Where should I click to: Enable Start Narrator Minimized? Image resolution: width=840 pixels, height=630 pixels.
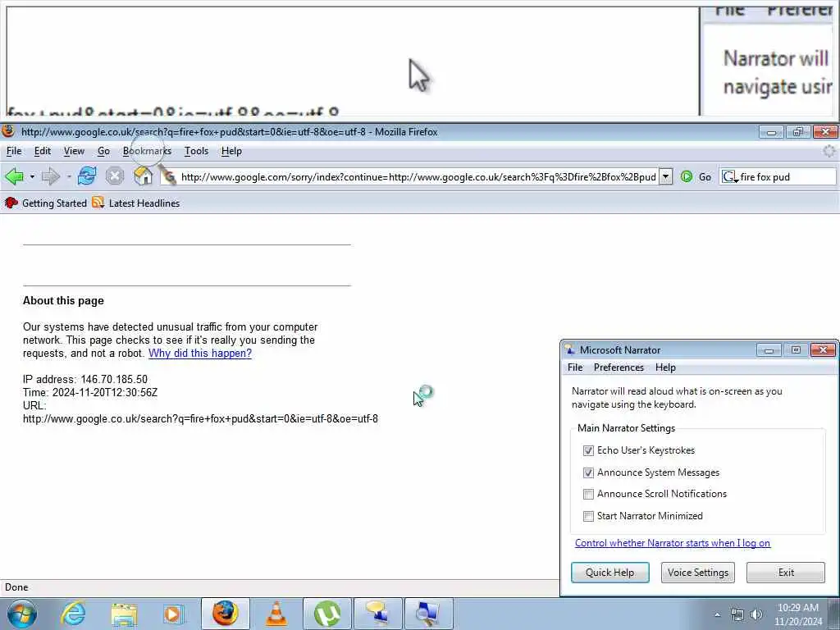[588, 516]
